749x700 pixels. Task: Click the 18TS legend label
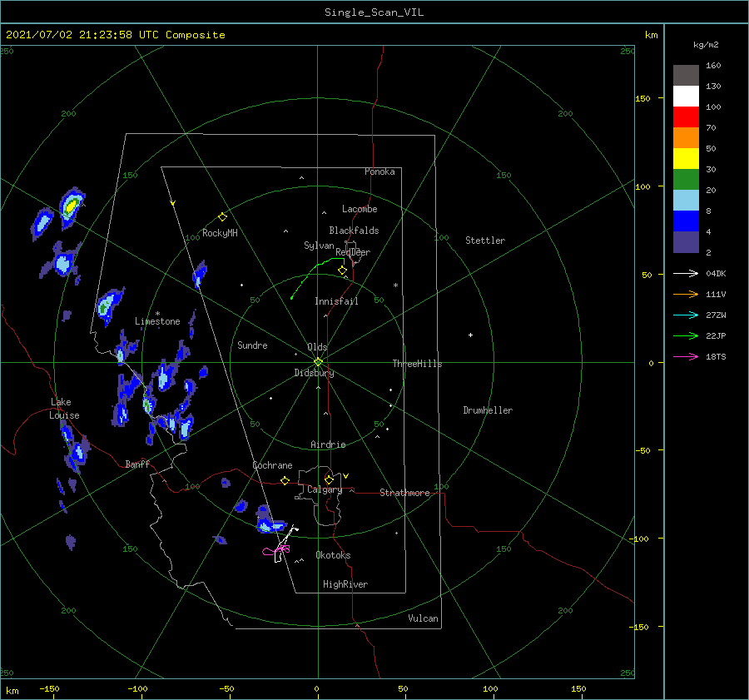click(716, 356)
